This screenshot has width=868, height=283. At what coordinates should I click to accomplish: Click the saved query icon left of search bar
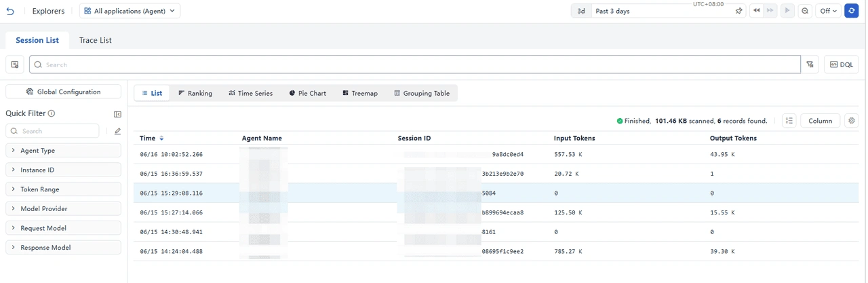[15, 64]
